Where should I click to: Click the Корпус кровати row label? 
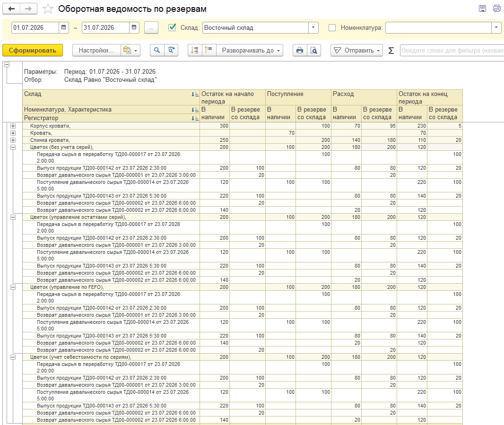pos(50,126)
